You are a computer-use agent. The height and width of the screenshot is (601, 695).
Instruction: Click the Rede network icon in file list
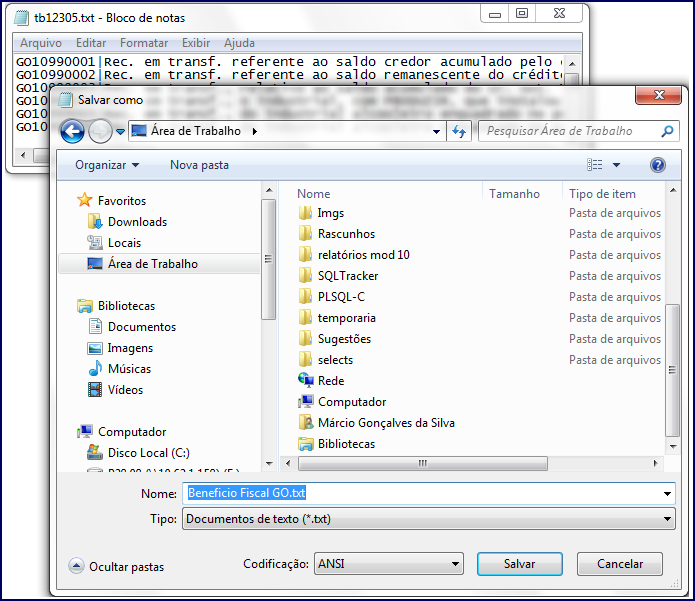point(306,380)
